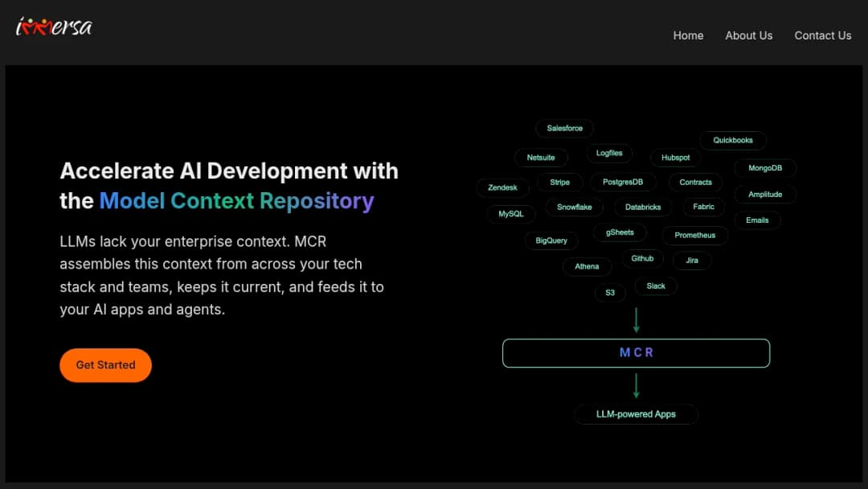Click the Amplitude pill
Image resolution: width=868 pixels, height=489 pixels.
click(765, 195)
